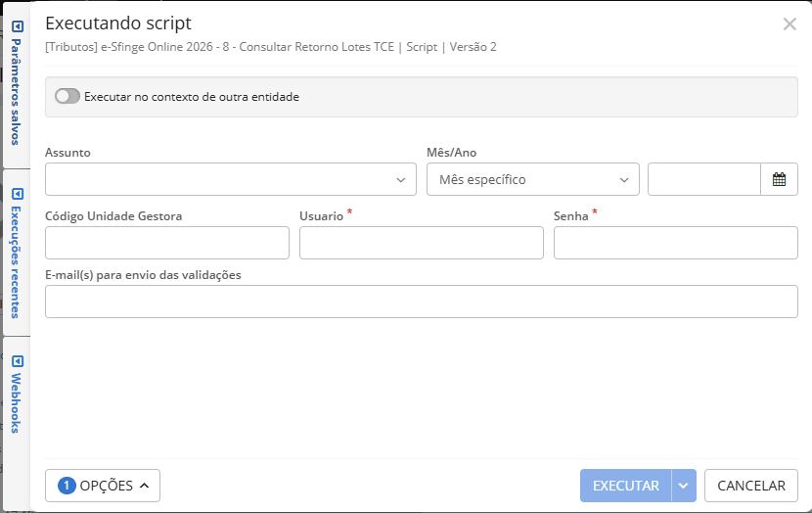
Task: Click the blue badge number on Opções
Action: point(67,486)
